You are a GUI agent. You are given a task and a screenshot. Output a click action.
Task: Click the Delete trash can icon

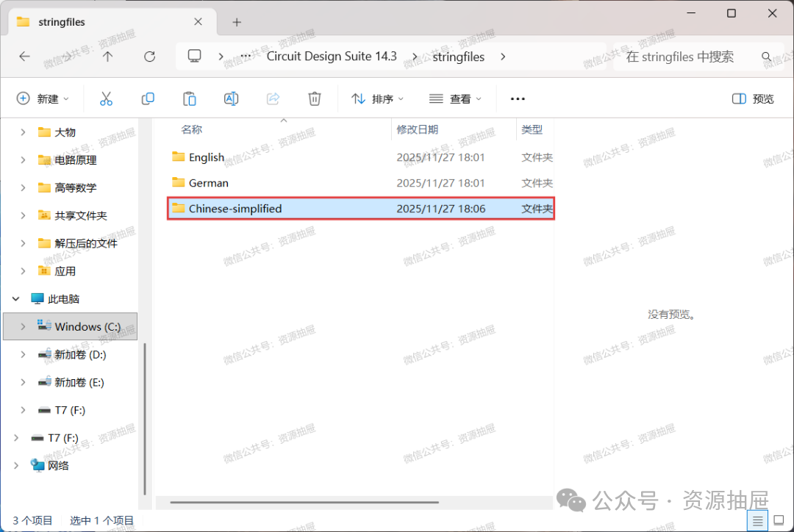(315, 98)
